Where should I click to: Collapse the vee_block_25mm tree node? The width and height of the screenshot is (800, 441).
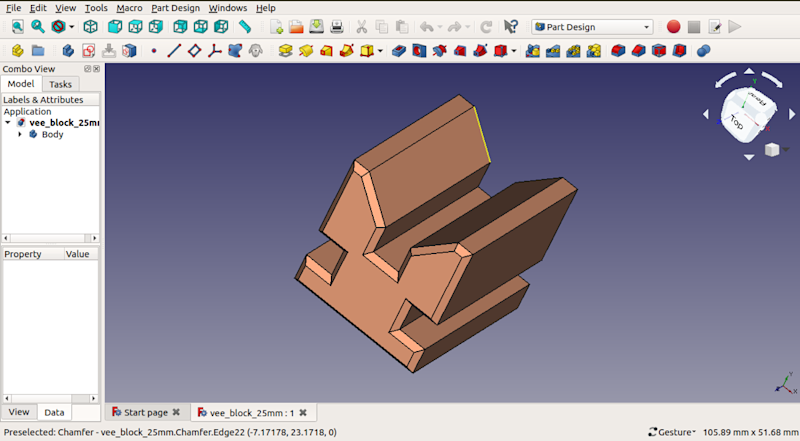(8, 122)
